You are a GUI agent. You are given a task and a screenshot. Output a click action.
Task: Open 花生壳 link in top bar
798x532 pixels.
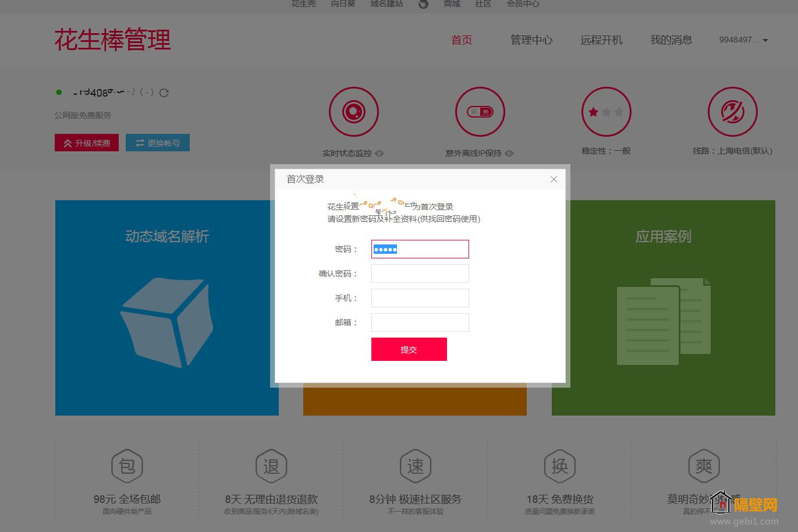303,4
